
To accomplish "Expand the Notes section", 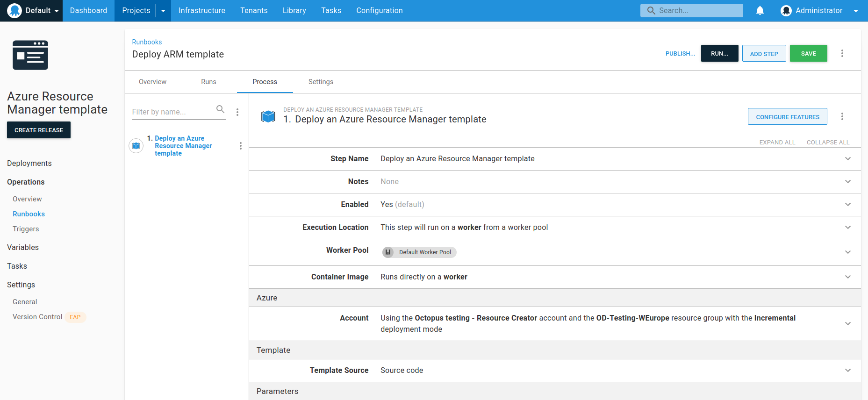I will [555, 182].
